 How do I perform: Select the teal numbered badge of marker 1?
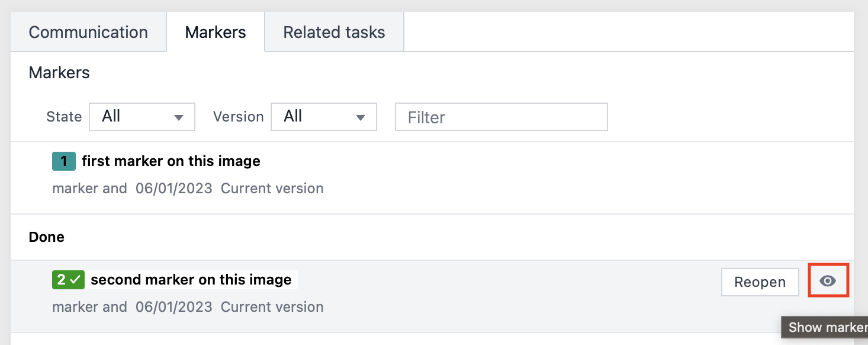[63, 161]
